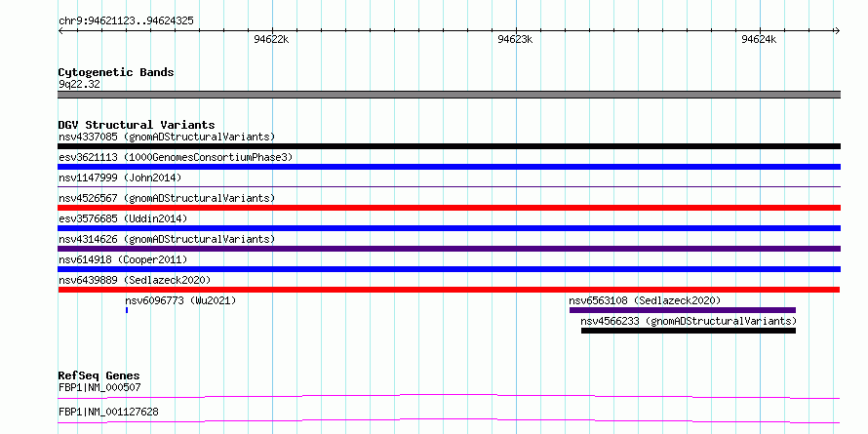Open variant label nsv6096773 (Wu2021)

(x=180, y=300)
